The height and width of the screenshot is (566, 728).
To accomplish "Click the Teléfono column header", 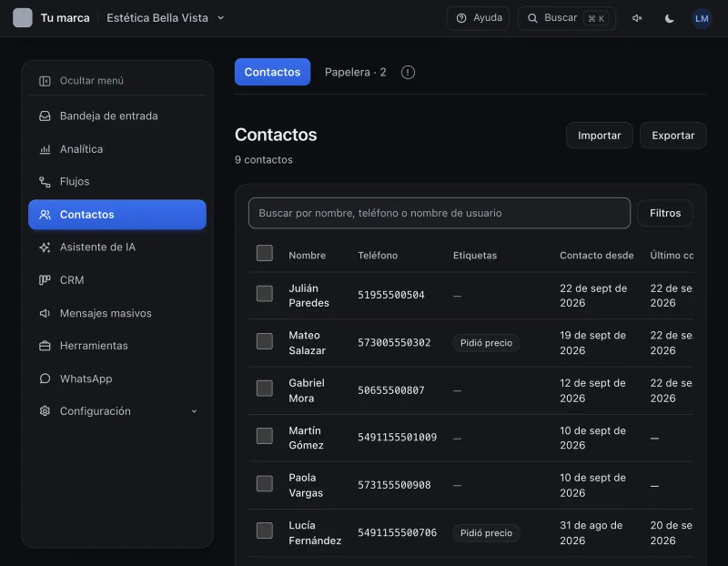I will (x=378, y=256).
